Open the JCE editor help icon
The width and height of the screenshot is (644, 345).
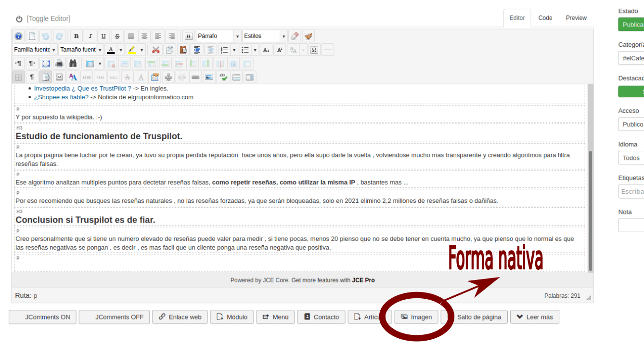pyautogui.click(x=18, y=36)
